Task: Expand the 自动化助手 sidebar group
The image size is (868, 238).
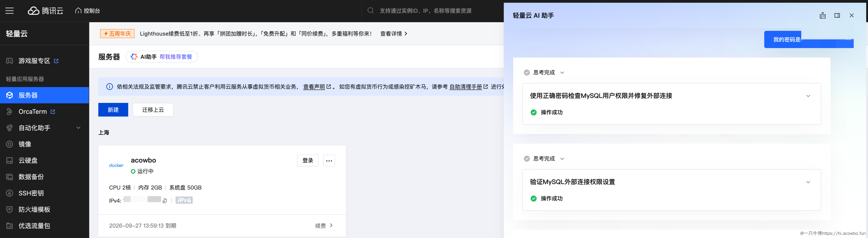Action: (44, 128)
